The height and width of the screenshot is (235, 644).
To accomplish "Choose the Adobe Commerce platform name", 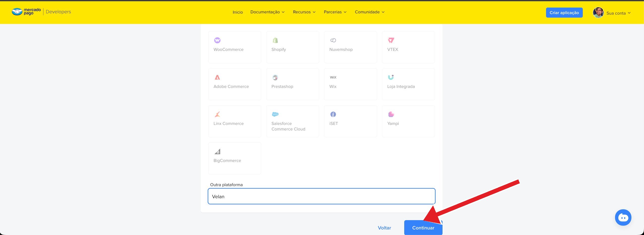I will [231, 86].
